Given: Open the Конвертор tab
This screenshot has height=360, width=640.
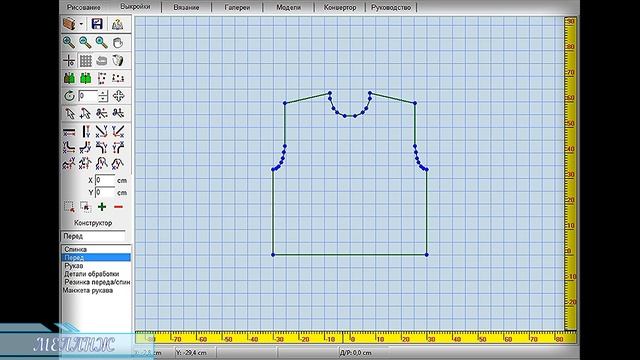Looking at the screenshot, I should [x=340, y=7].
